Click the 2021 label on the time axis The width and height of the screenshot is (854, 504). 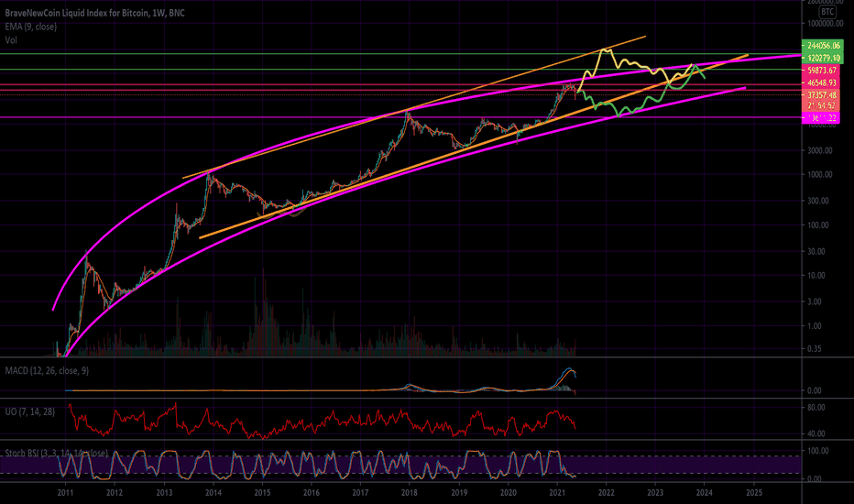tap(557, 493)
